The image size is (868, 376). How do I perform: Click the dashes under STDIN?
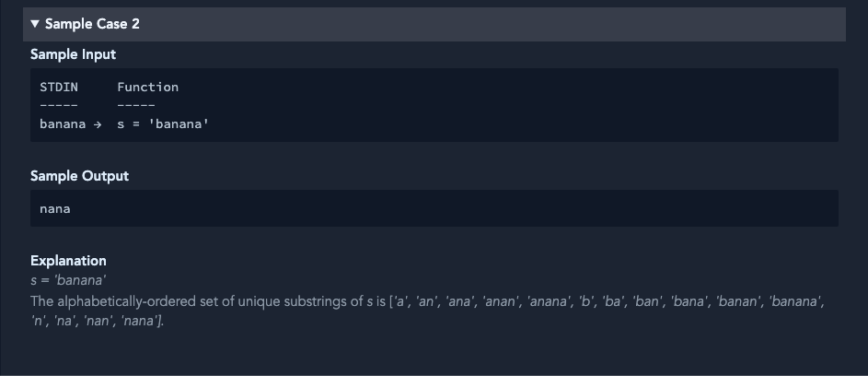tap(59, 105)
